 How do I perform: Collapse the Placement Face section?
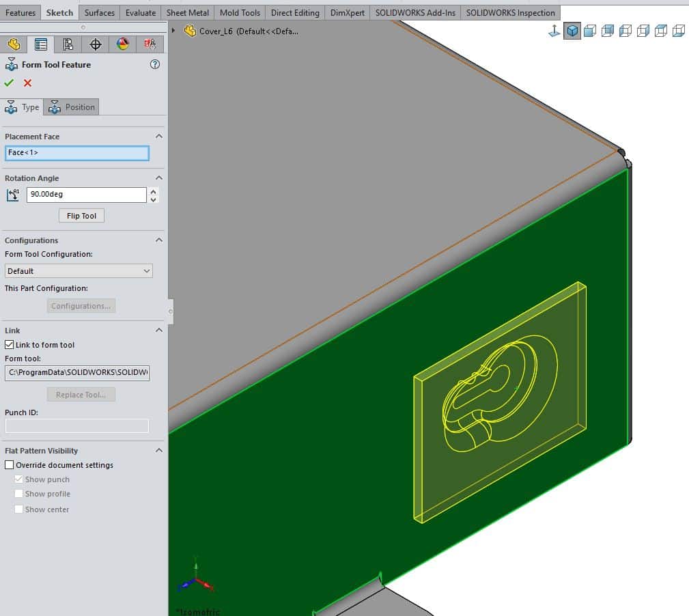pyautogui.click(x=158, y=137)
